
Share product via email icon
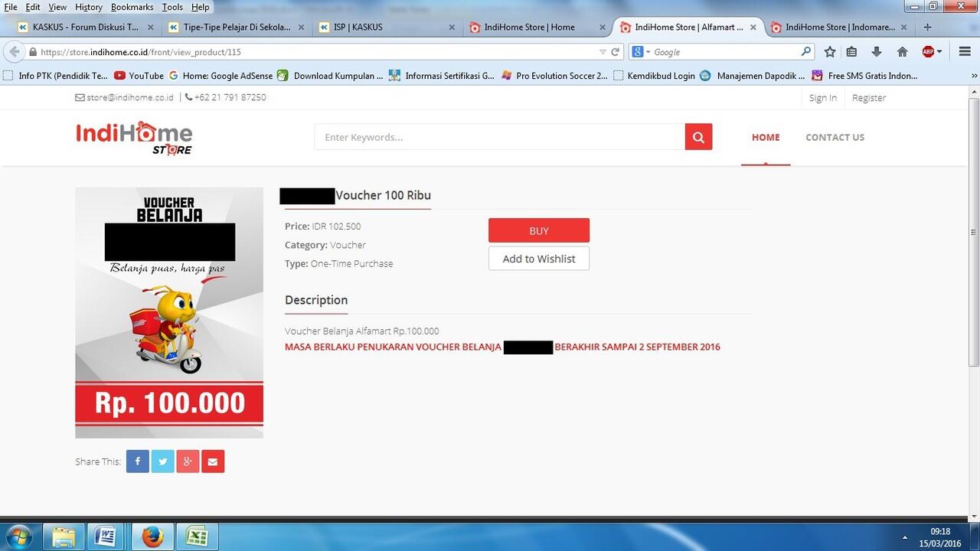213,461
